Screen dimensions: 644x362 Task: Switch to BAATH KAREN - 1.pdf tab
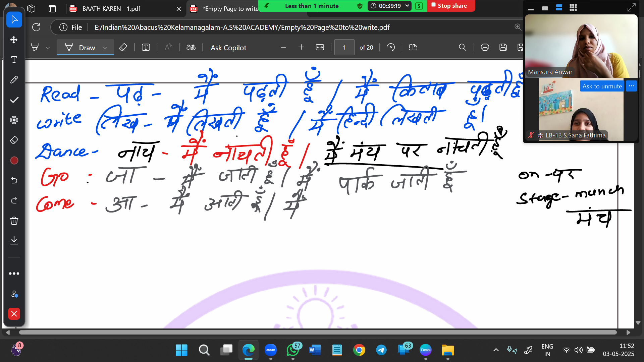pyautogui.click(x=111, y=9)
